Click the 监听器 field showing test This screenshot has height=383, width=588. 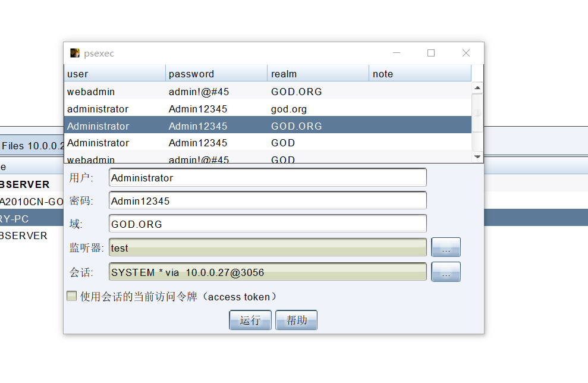pyautogui.click(x=268, y=247)
